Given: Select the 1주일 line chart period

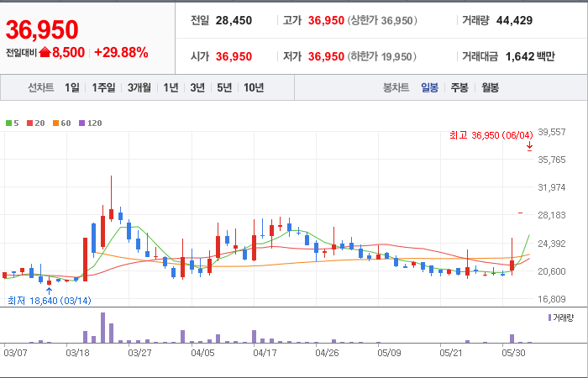Looking at the screenshot, I should click(x=103, y=87).
